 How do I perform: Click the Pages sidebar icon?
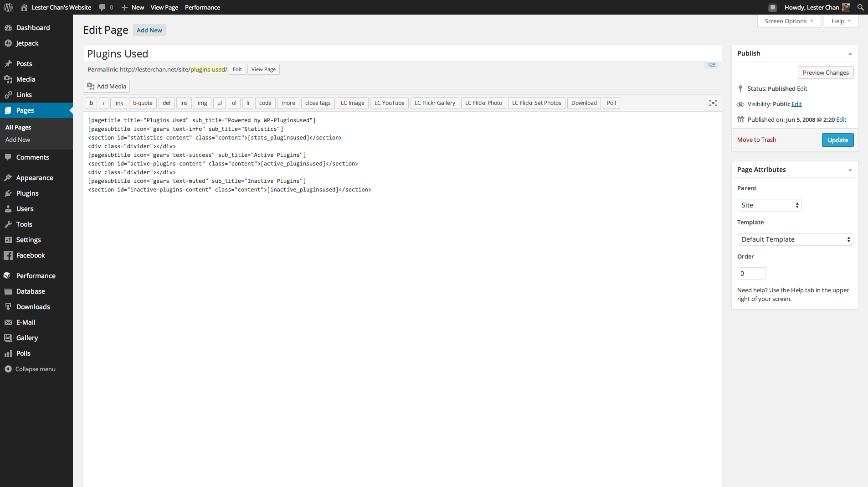coord(8,110)
